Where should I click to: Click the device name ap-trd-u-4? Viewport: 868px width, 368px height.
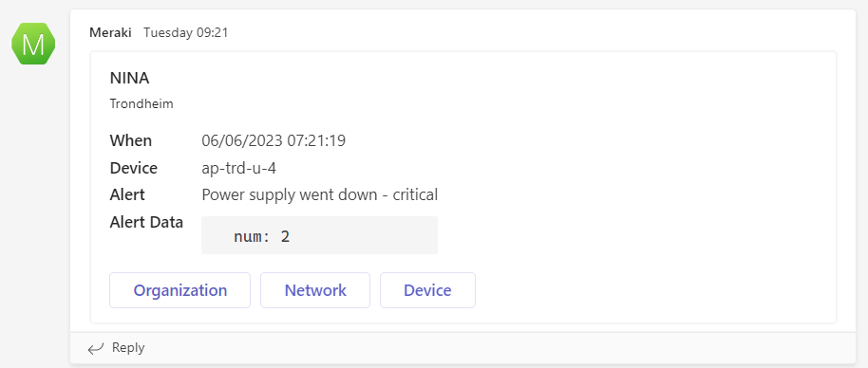click(239, 168)
